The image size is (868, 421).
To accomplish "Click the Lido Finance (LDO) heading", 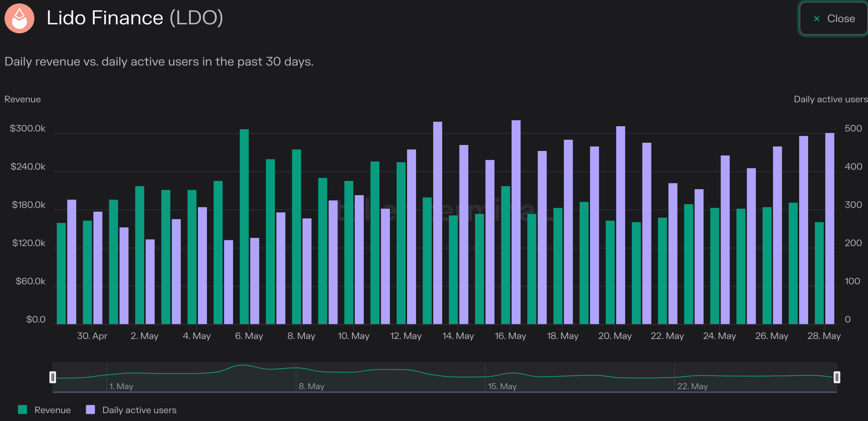I will 135,18.
